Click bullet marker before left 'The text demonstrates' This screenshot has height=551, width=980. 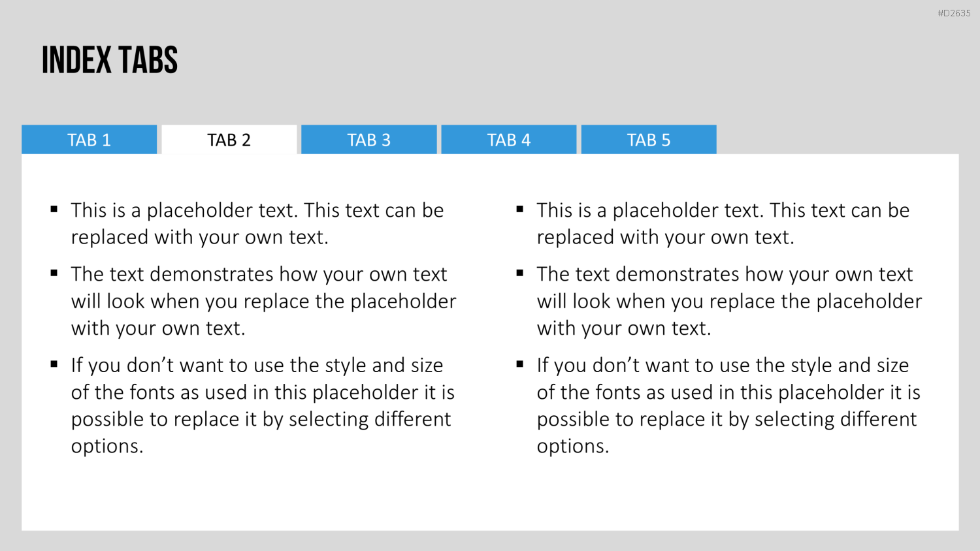click(54, 274)
